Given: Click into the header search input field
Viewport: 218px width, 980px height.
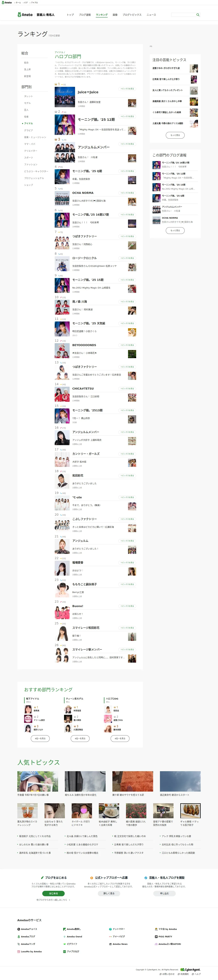Looking at the screenshot, I should 183,15.
